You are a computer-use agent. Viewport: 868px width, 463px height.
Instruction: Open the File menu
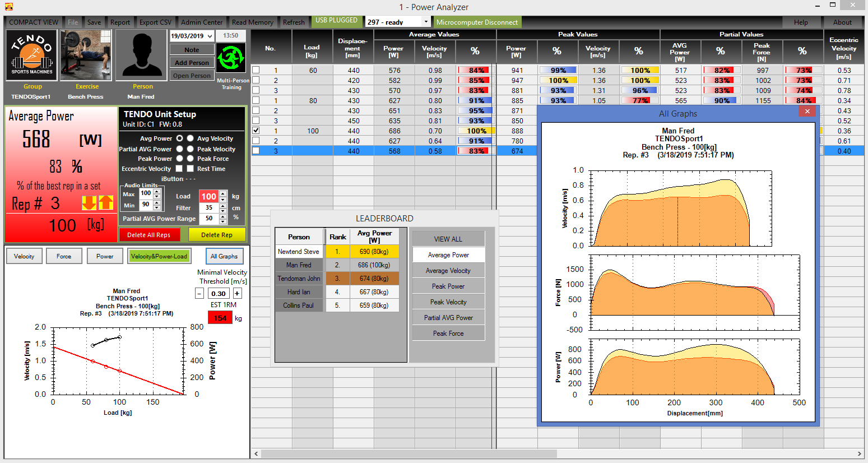(x=73, y=22)
